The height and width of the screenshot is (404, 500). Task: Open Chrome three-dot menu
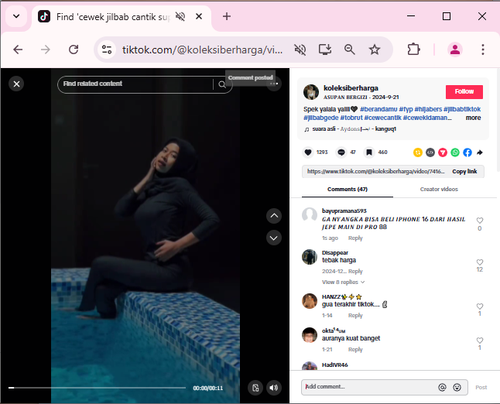tap(483, 50)
